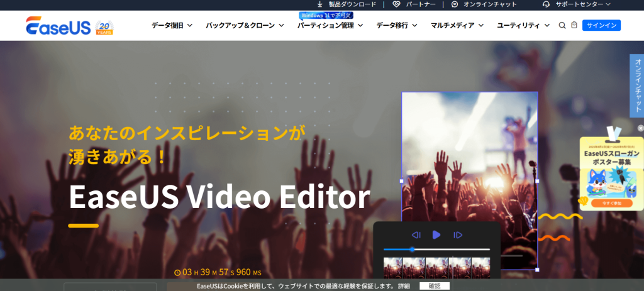Screen dimensions: 644x291
Task: Open the 詳細 cookie details link
Action: tap(404, 286)
